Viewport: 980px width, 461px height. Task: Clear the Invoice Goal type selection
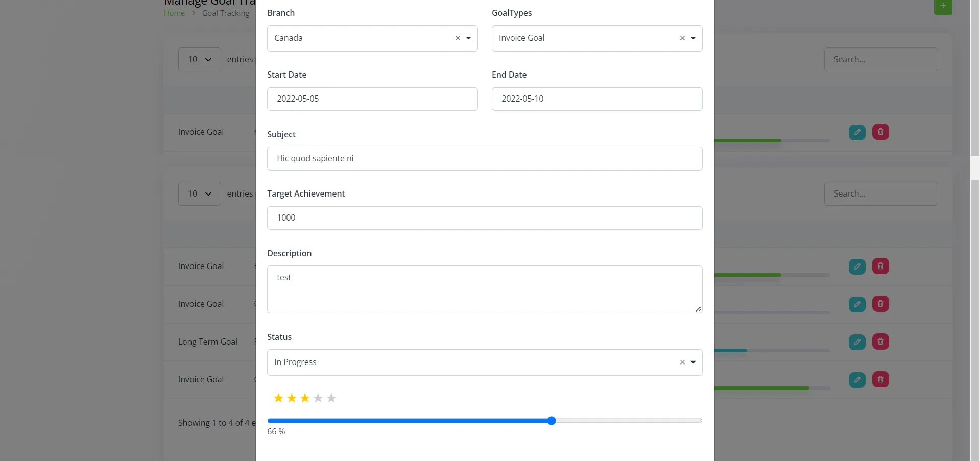[682, 38]
